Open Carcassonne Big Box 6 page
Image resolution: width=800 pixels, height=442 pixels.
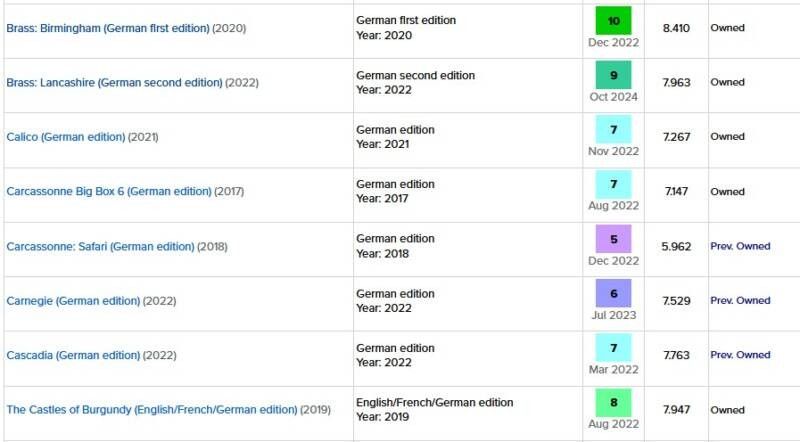[109, 191]
